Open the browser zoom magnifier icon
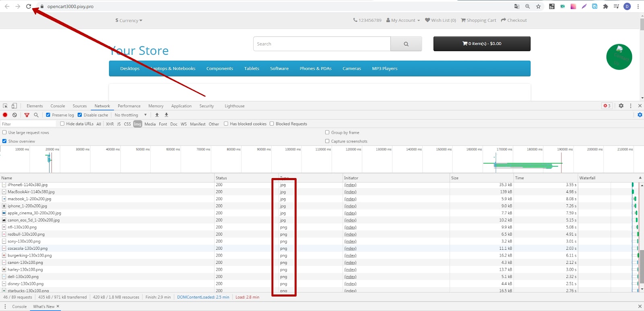The image size is (644, 311). (528, 6)
